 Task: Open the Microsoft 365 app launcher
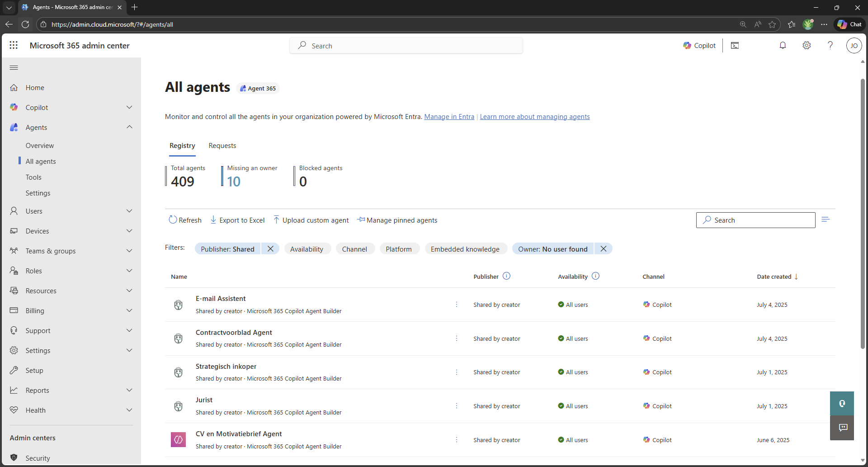[14, 45]
